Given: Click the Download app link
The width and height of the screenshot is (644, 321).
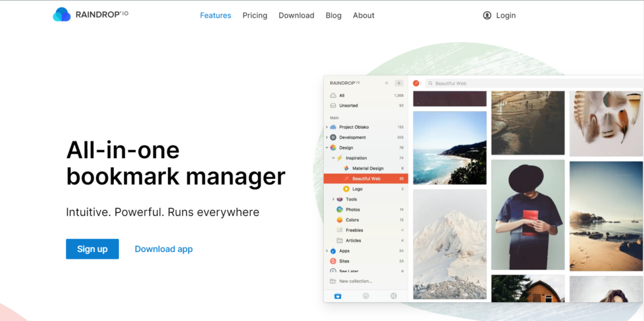Looking at the screenshot, I should click(164, 249).
